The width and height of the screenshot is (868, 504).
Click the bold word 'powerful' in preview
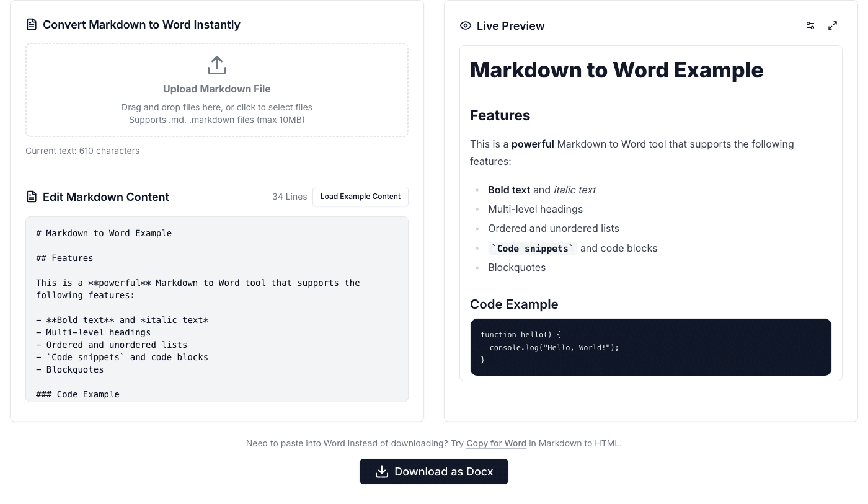(533, 144)
